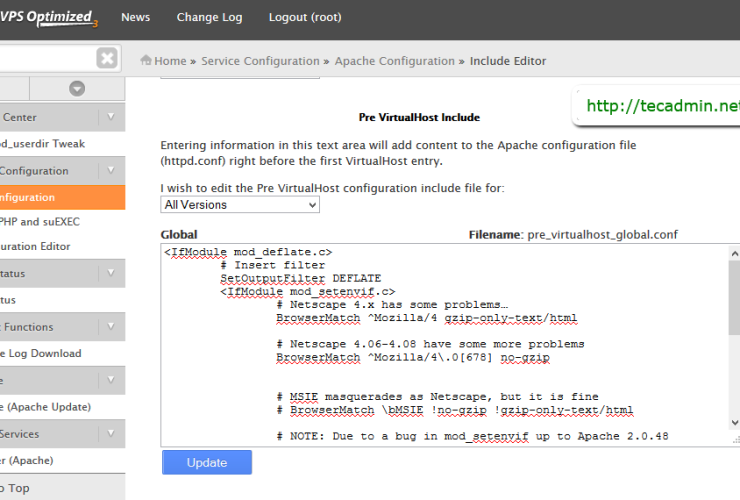Viewport: 740px width, 500px height.
Task: Go to Apache Configuration breadcrumb
Action: pos(395,61)
